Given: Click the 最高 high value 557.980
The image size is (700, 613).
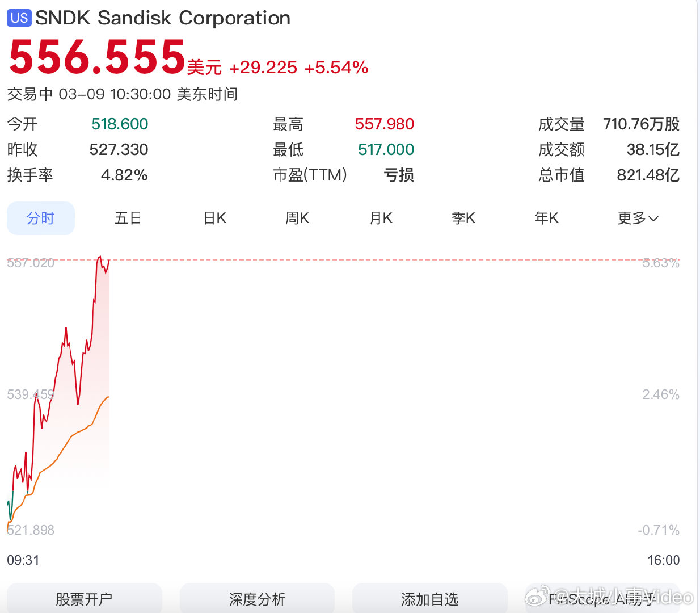Looking at the screenshot, I should pyautogui.click(x=385, y=124).
